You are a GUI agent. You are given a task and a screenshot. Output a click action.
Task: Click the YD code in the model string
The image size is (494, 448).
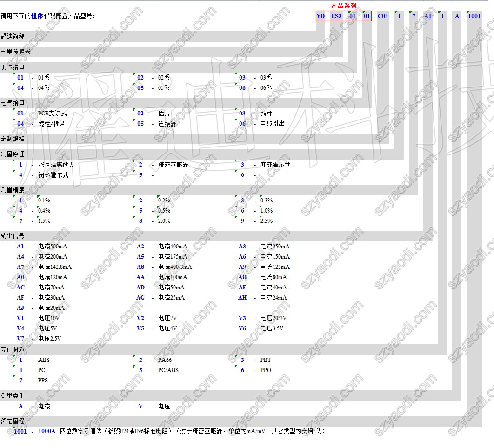tap(320, 16)
